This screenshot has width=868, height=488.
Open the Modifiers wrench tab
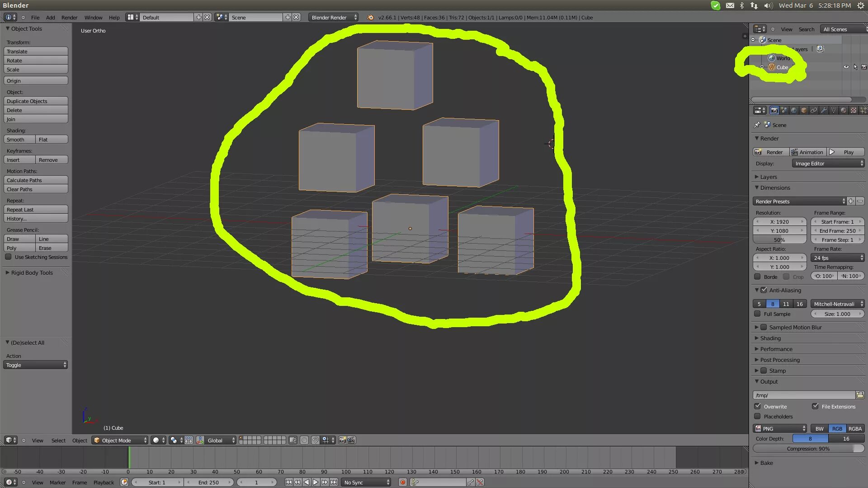pos(824,110)
